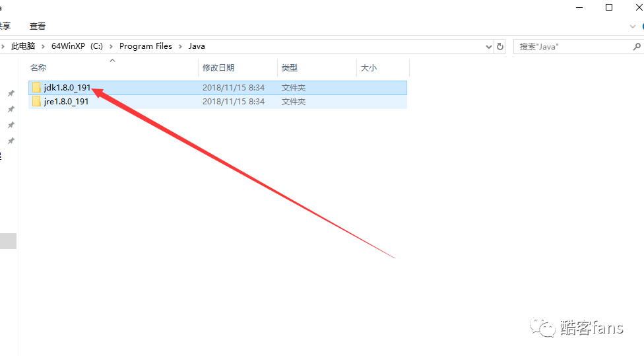This screenshot has width=644, height=356.
Task: Click the date of the jre1.8.0_191 row
Action: pos(234,102)
